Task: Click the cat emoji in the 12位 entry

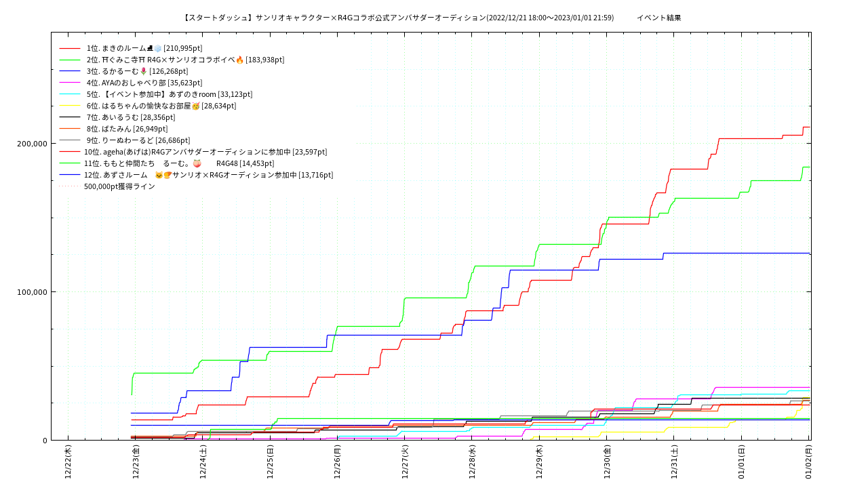Action: (x=159, y=175)
